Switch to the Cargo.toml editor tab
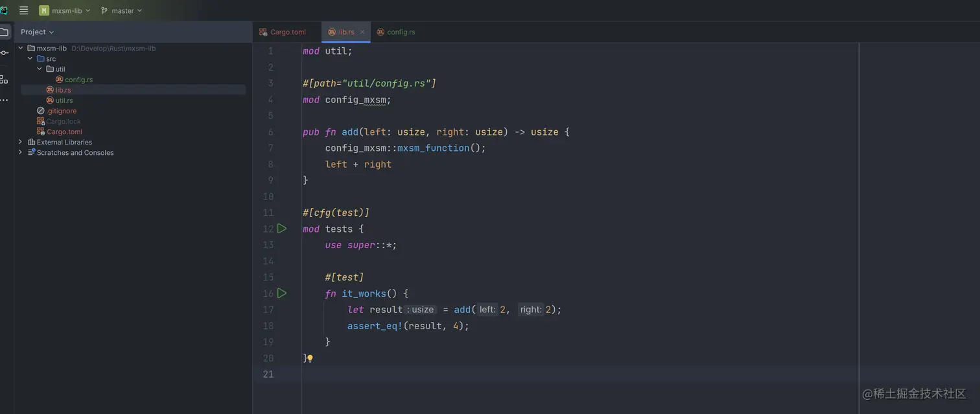980x414 pixels. pos(283,32)
